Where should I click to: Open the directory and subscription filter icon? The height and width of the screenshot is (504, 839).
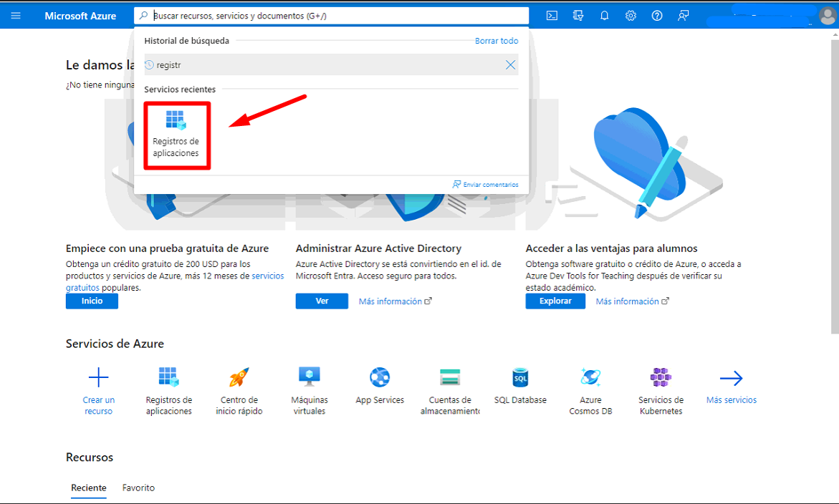point(578,16)
